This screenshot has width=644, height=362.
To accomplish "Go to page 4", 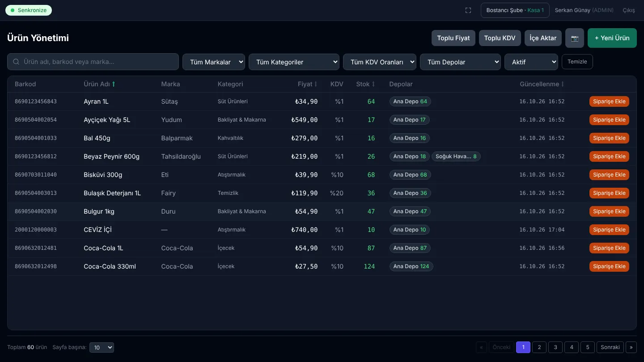I will [x=572, y=347].
